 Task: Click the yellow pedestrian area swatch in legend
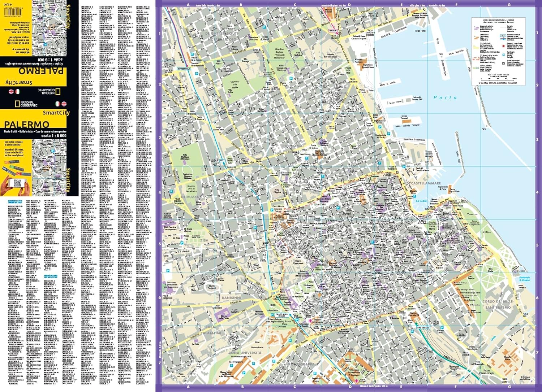[476, 47]
